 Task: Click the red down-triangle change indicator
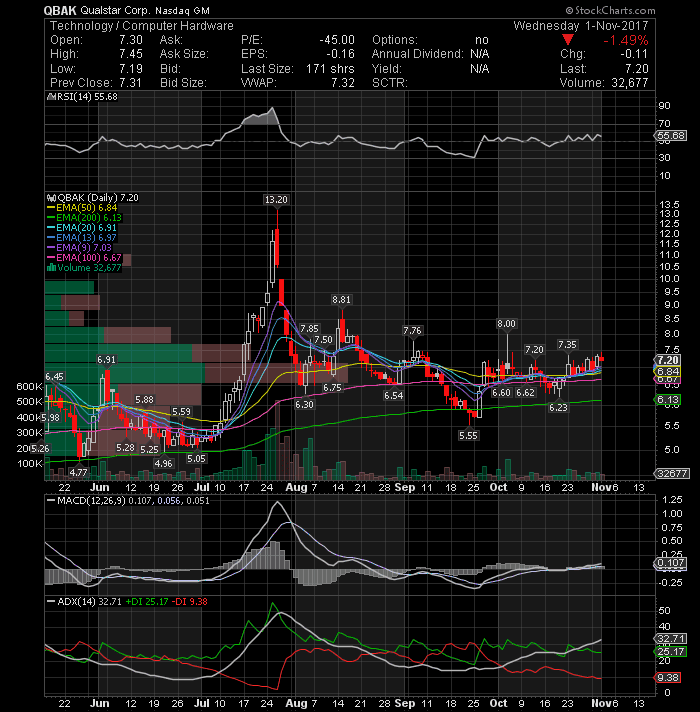tap(567, 40)
